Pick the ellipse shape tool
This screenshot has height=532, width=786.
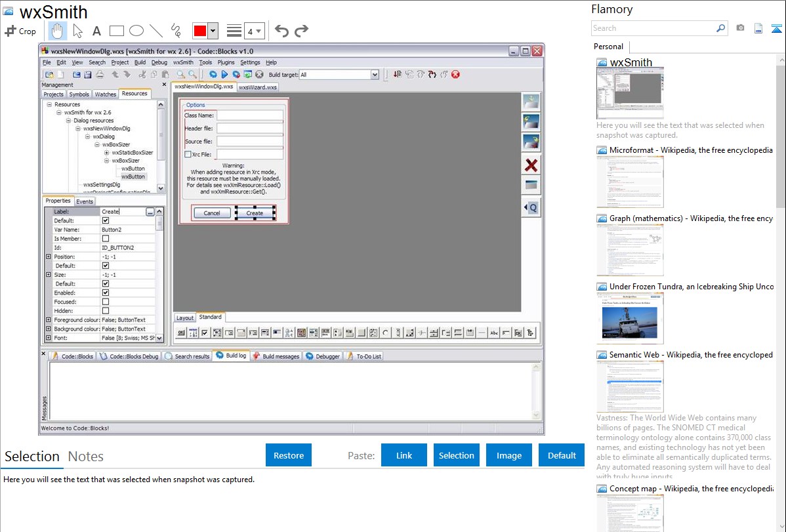click(x=136, y=31)
